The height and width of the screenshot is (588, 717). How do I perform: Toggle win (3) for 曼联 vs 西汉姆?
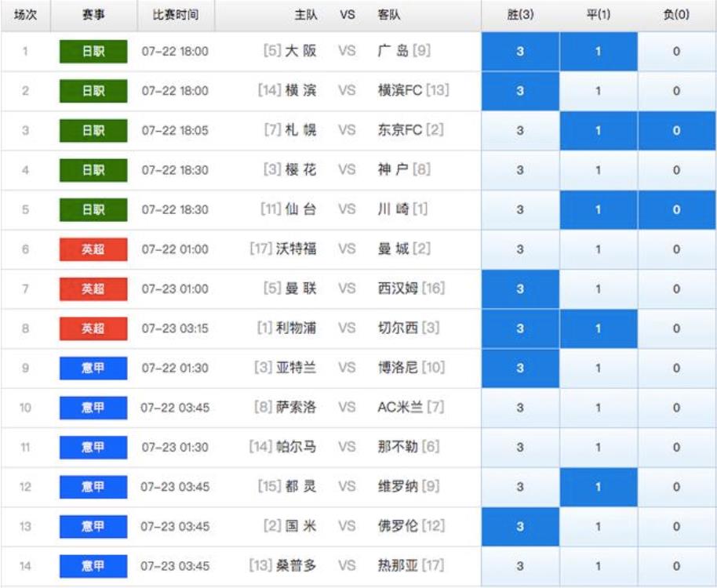point(520,289)
